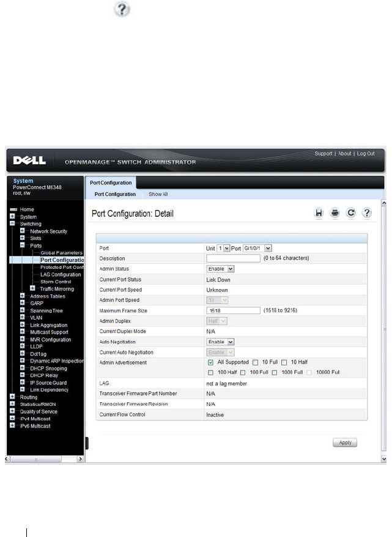Check the 100 Half checkbox
This screenshot has width=392, height=537.
point(211,373)
